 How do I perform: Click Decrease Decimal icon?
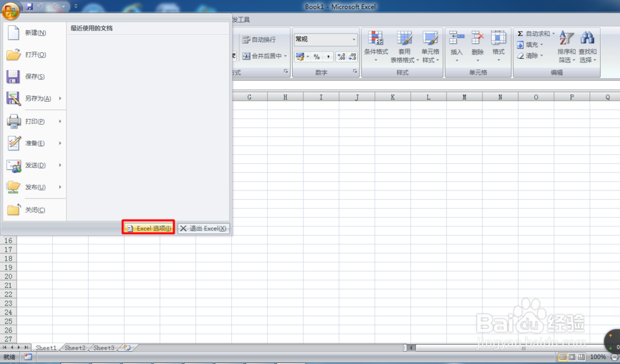pos(352,56)
